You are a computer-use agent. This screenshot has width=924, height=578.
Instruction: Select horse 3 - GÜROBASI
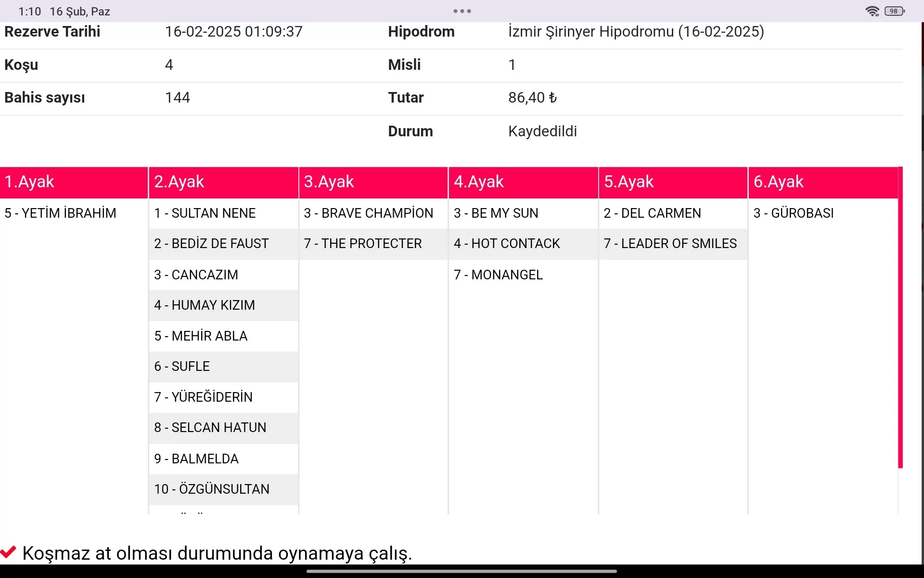794,213
